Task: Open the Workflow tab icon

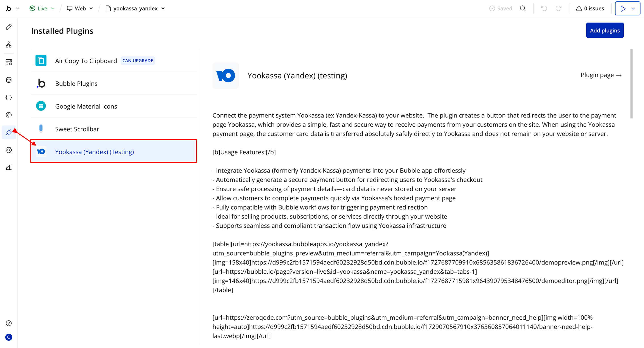Action: point(9,45)
